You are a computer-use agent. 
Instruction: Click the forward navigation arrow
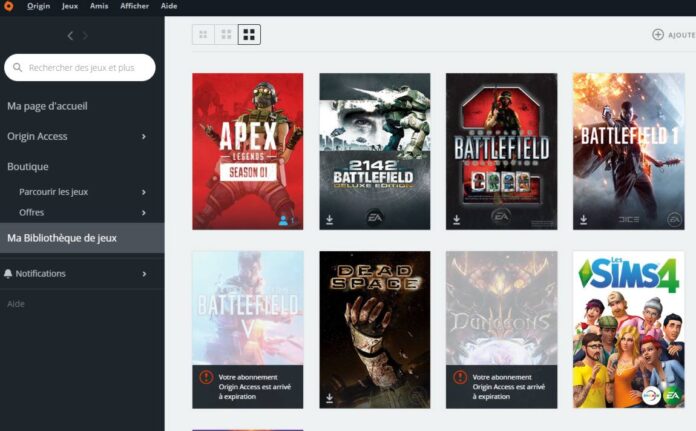click(85, 36)
